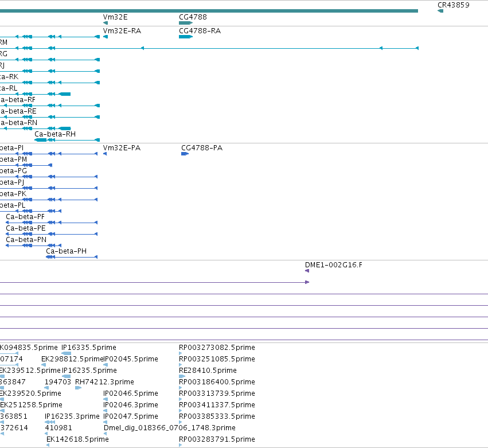This screenshot has height=448, width=488.
Task: Open the Dmel_dig_018366_0706_1748.3prime label
Action: 170,428
